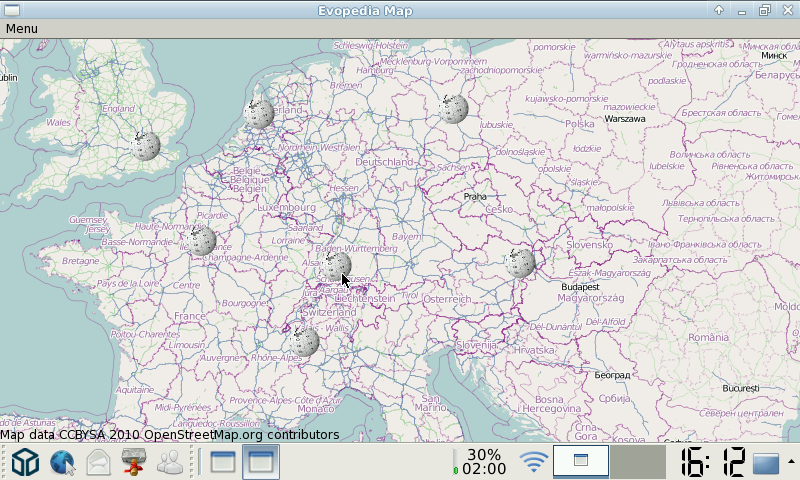
Task: Open the Wikipedia globe marker near Haute-Normandie
Action: [201, 240]
